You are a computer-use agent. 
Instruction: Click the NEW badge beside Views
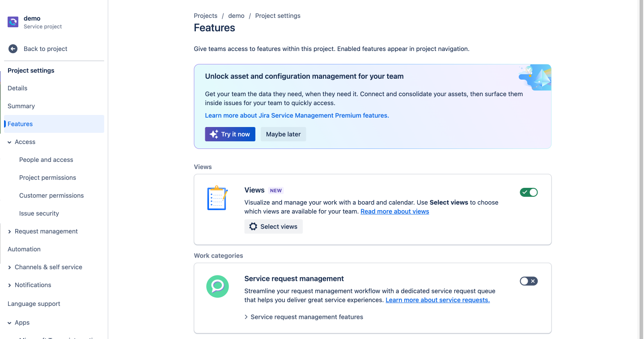276,191
